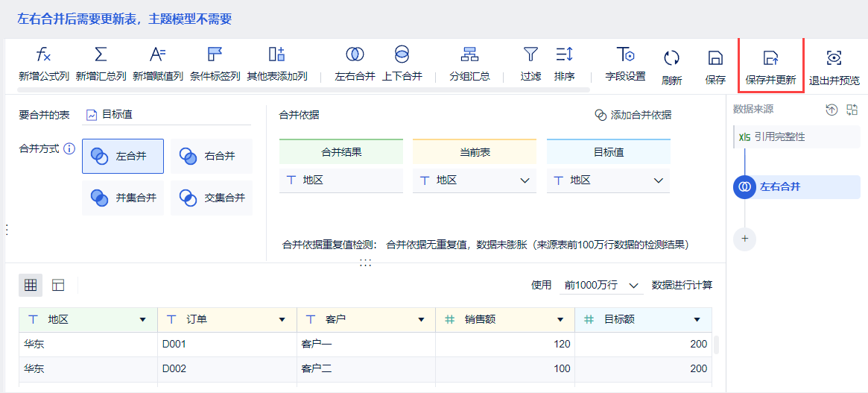Refresh data with the 刷新 icon
The width and height of the screenshot is (868, 393).
click(671, 58)
